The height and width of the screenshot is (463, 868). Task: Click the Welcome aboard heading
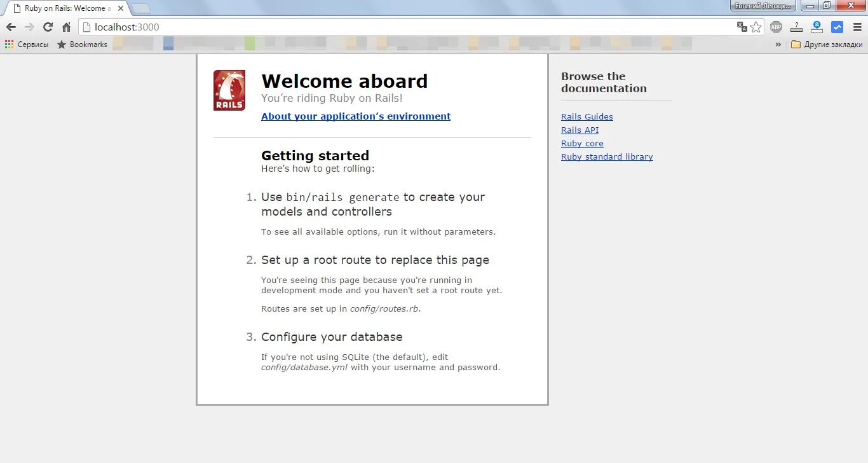(344, 81)
